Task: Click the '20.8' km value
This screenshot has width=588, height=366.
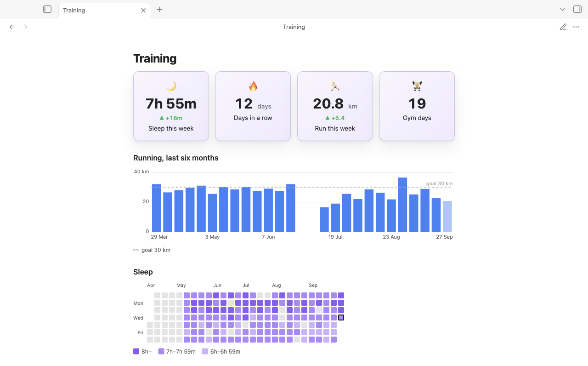Action: point(328,103)
